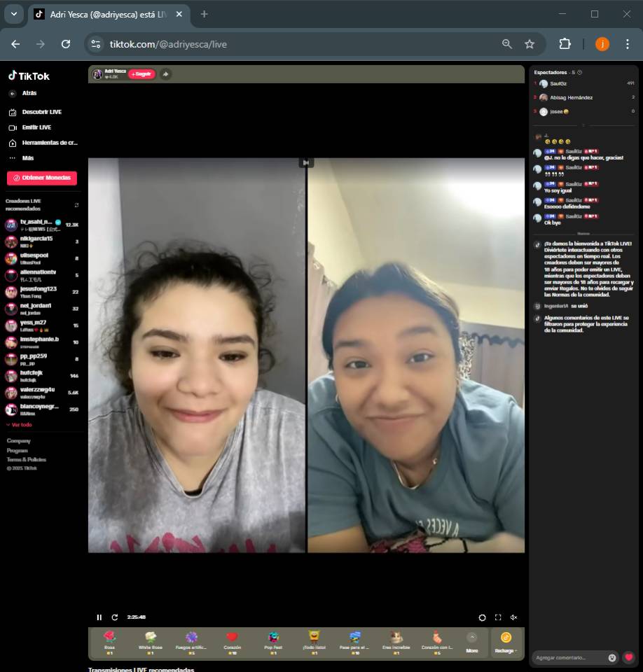This screenshot has width=643, height=672.
Task: Share the live stream using the arrow icon
Action: (165, 74)
